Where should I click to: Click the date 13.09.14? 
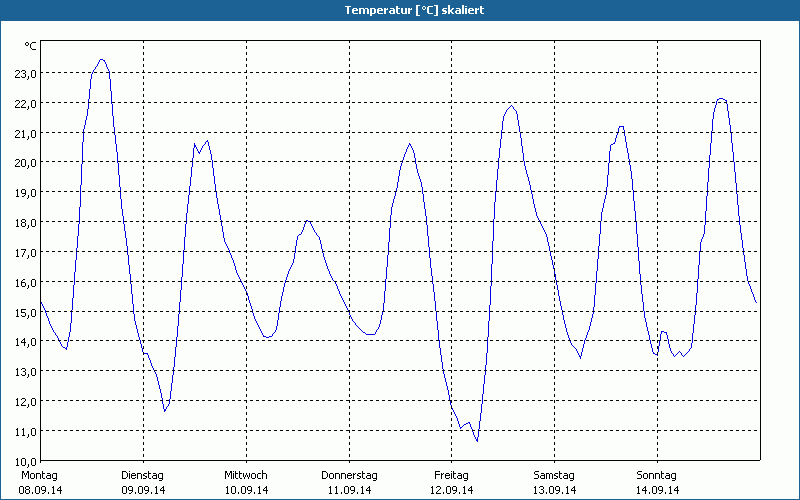pos(555,490)
